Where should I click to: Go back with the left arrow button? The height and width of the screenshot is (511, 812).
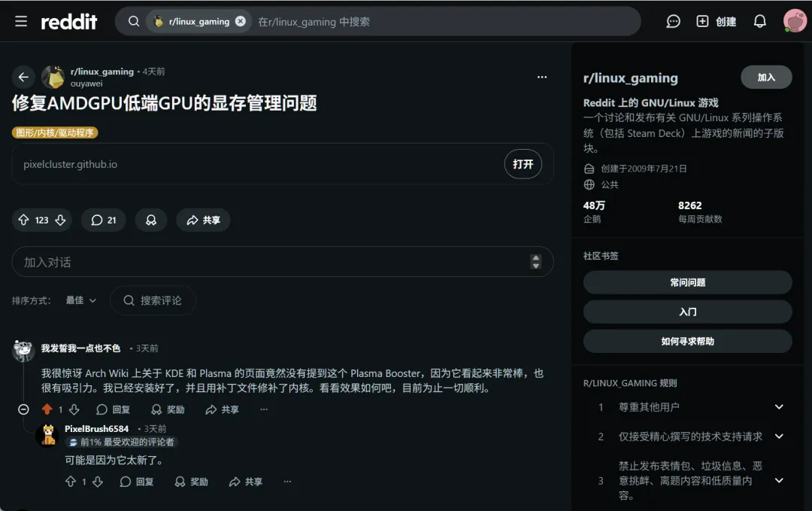tap(23, 78)
